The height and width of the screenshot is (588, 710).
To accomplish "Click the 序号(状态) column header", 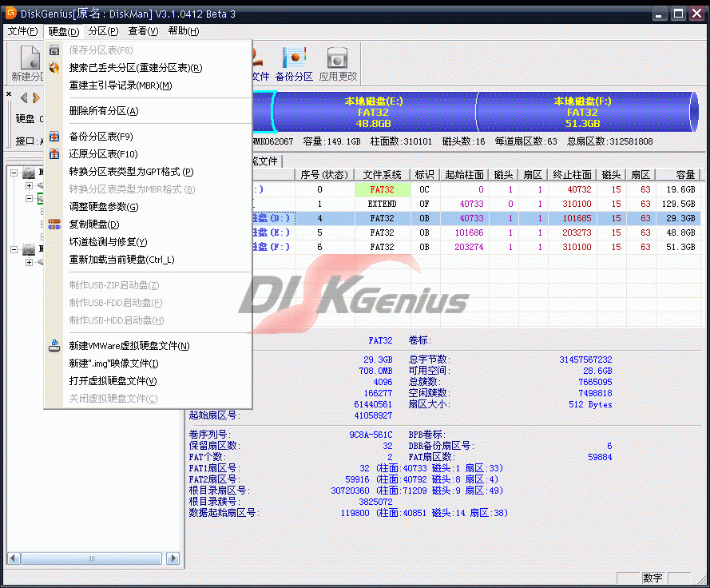I will pyautogui.click(x=325, y=175).
